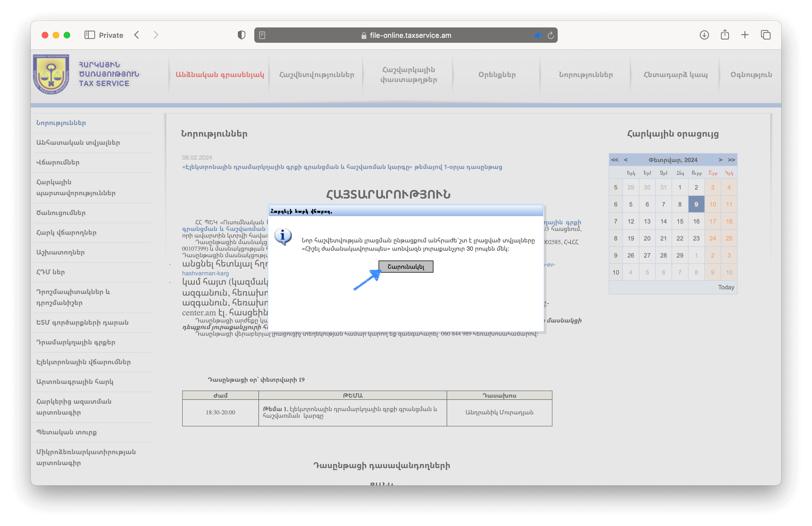Go to previous month in calendar

click(x=626, y=160)
